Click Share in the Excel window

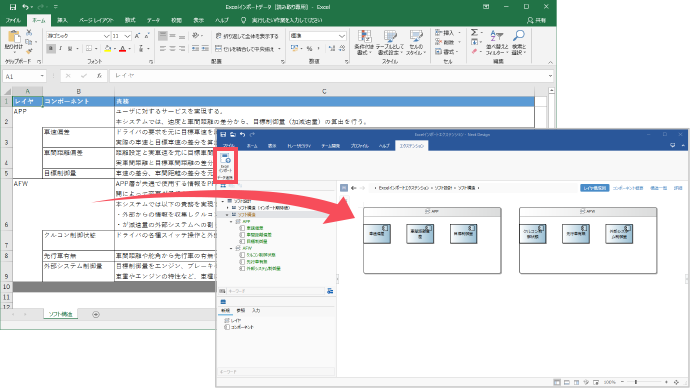(x=536, y=20)
